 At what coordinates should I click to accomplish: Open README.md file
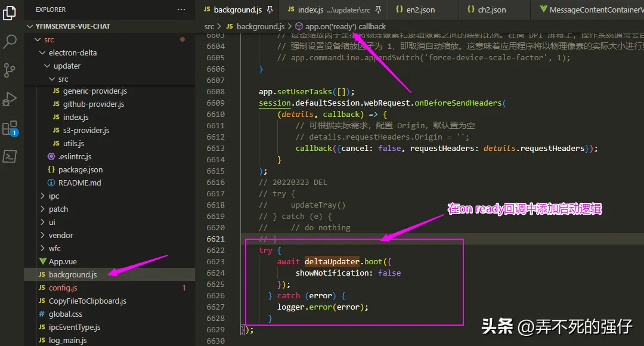(x=109, y=183)
